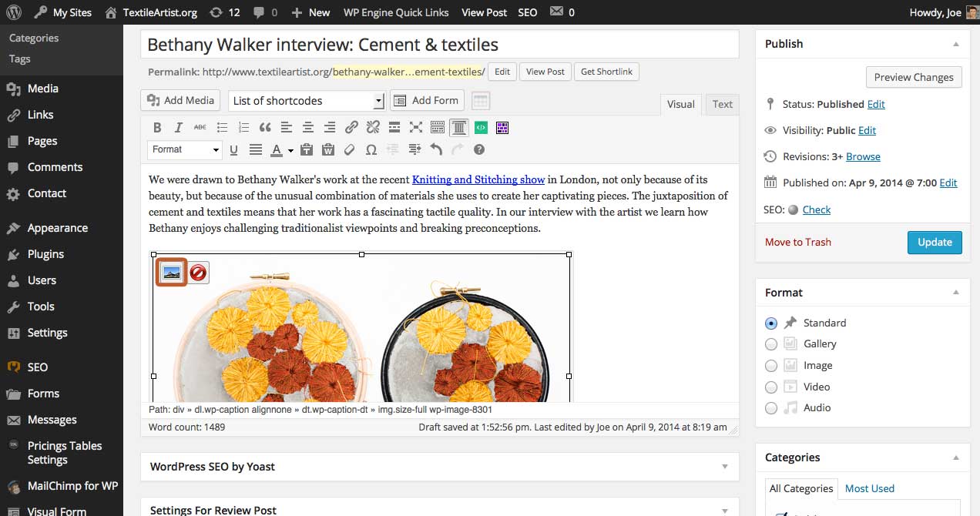
Task: Open the editor help icon
Action: click(x=479, y=149)
